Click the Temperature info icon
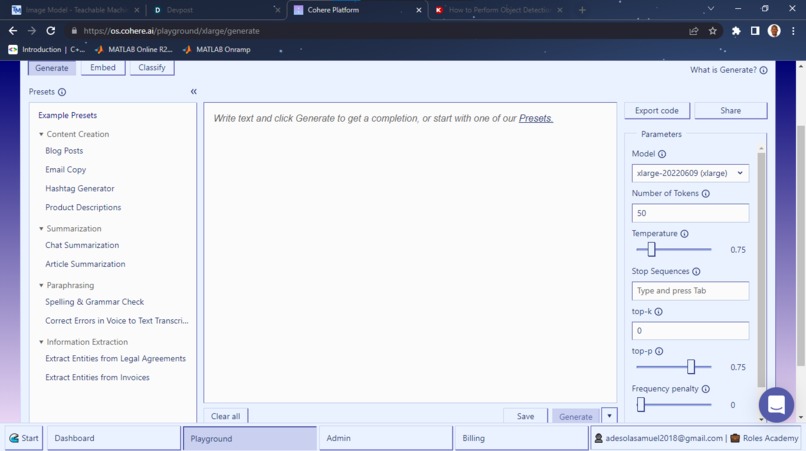806x451 pixels. coord(684,234)
